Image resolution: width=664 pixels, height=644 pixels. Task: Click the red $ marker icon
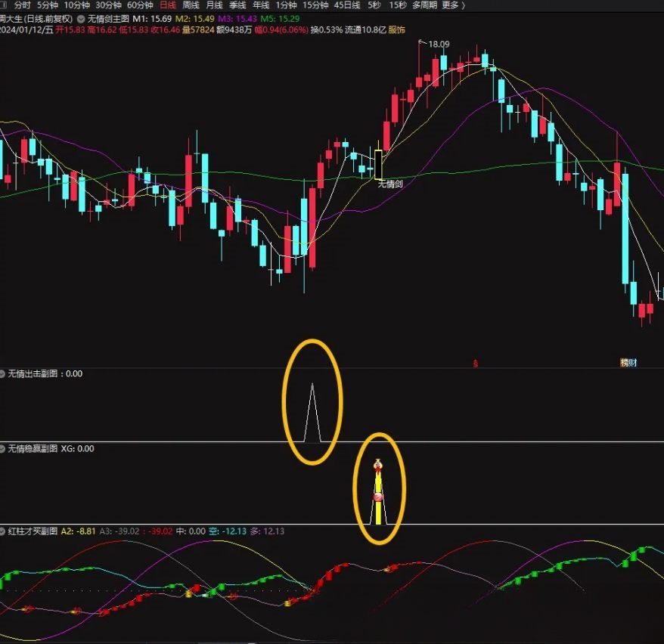coord(476,363)
